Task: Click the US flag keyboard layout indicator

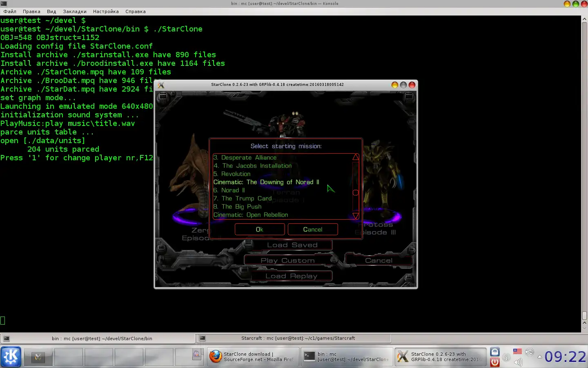Action: [x=517, y=351]
